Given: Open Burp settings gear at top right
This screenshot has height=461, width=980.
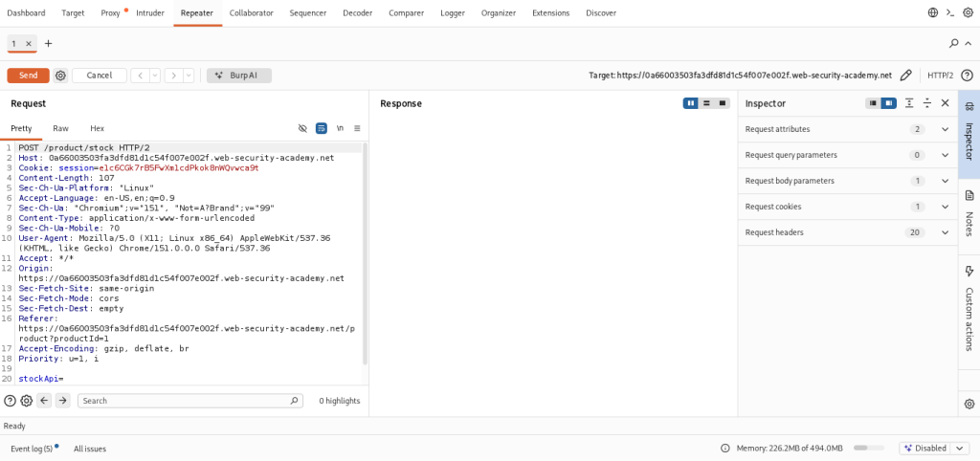Looking at the screenshot, I should tap(968, 12).
